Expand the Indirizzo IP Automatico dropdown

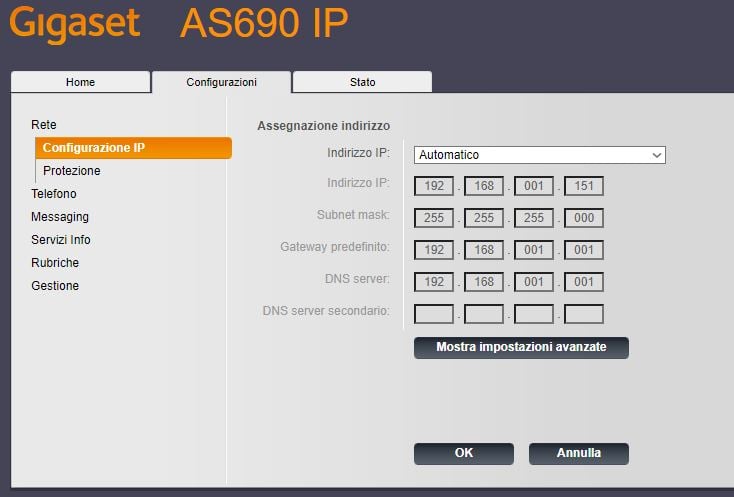[540, 155]
